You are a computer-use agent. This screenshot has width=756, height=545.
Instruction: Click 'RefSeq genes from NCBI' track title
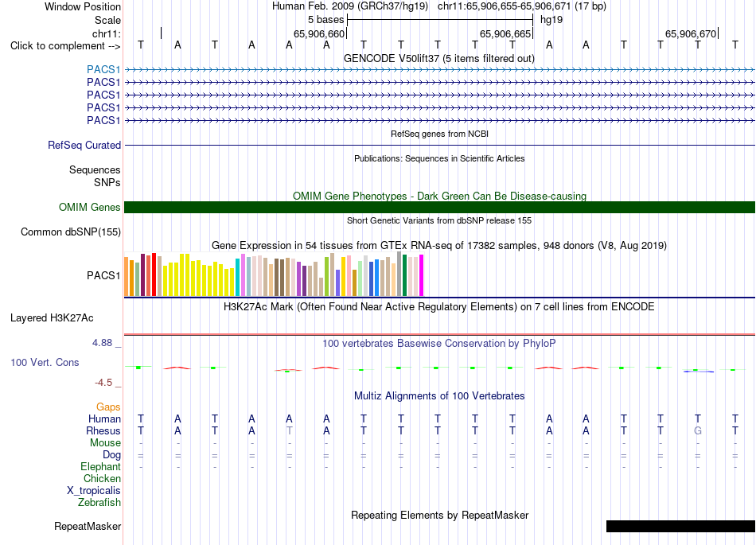coord(440,134)
